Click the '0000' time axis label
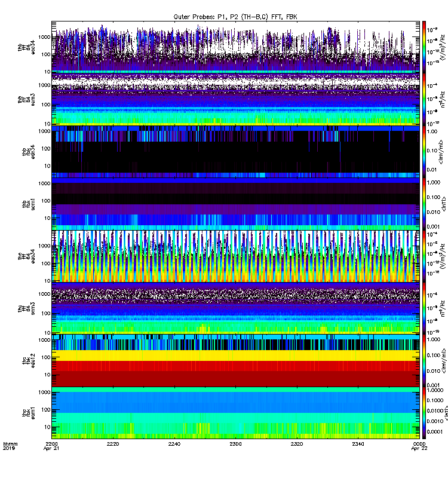Screen dimensions: 448x478 pos(419,444)
